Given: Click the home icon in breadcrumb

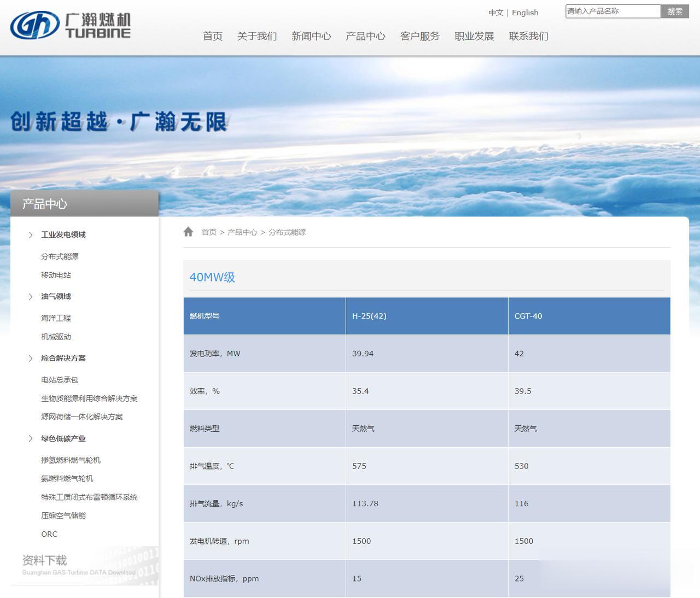Looking at the screenshot, I should (188, 232).
